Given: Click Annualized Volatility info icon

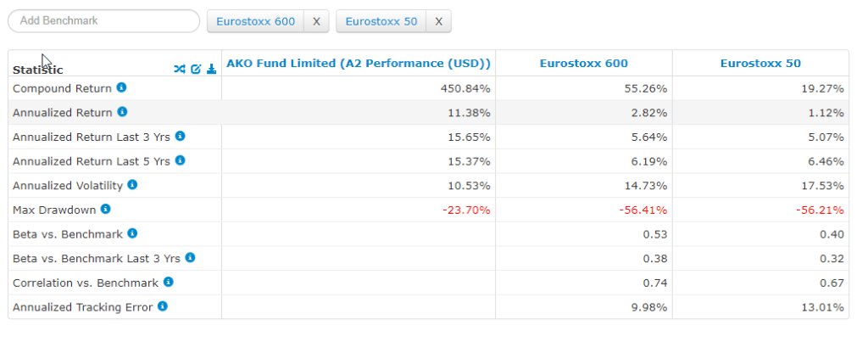Looking at the screenshot, I should (132, 184).
